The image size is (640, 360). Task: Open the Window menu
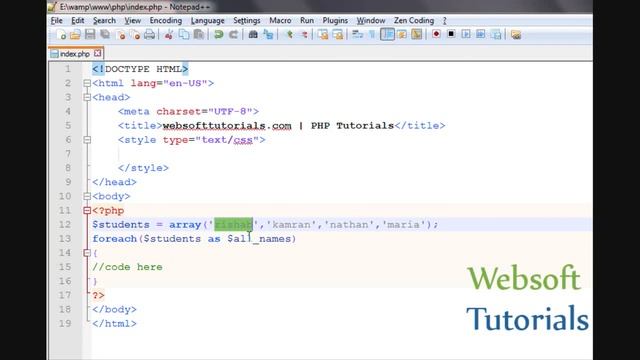pyautogui.click(x=371, y=20)
